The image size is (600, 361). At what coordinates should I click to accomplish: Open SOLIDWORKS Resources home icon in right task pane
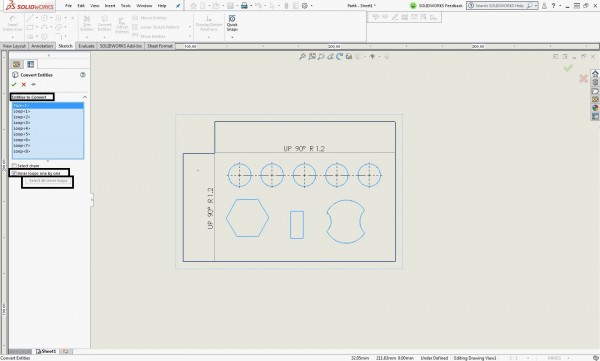point(595,74)
